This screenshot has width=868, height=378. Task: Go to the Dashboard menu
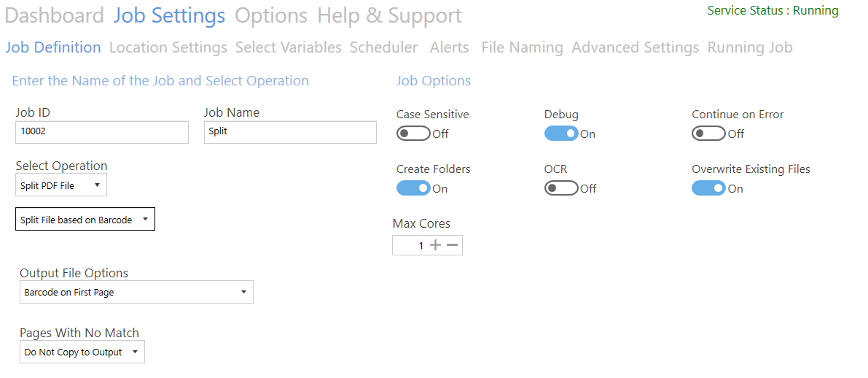tap(55, 15)
